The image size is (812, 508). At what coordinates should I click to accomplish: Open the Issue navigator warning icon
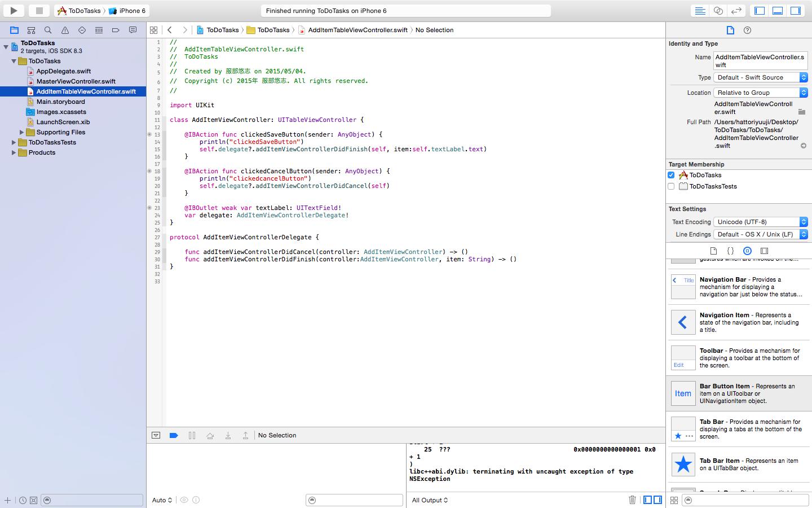click(x=65, y=30)
